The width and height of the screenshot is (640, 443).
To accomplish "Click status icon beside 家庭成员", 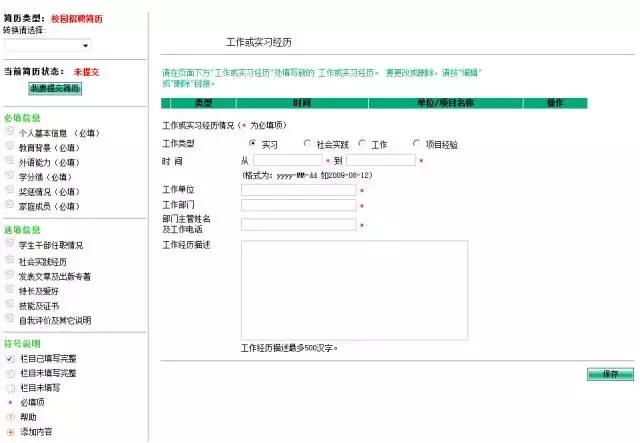I will [x=9, y=204].
